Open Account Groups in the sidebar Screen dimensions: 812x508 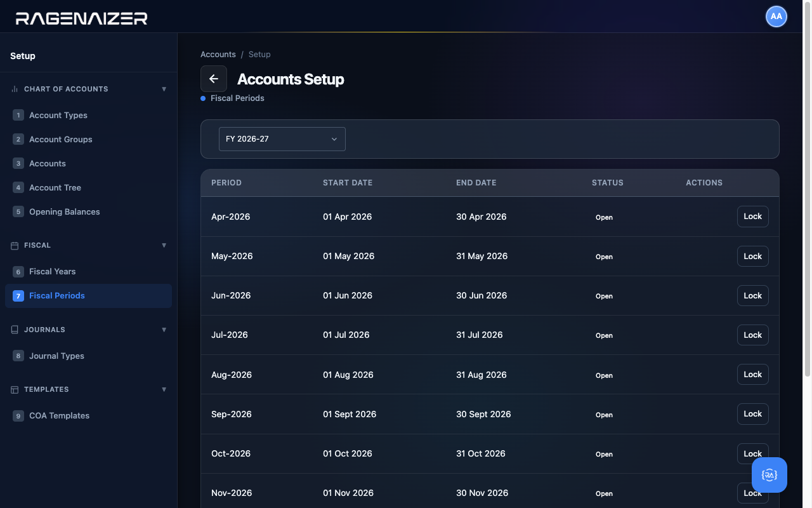[88, 139]
